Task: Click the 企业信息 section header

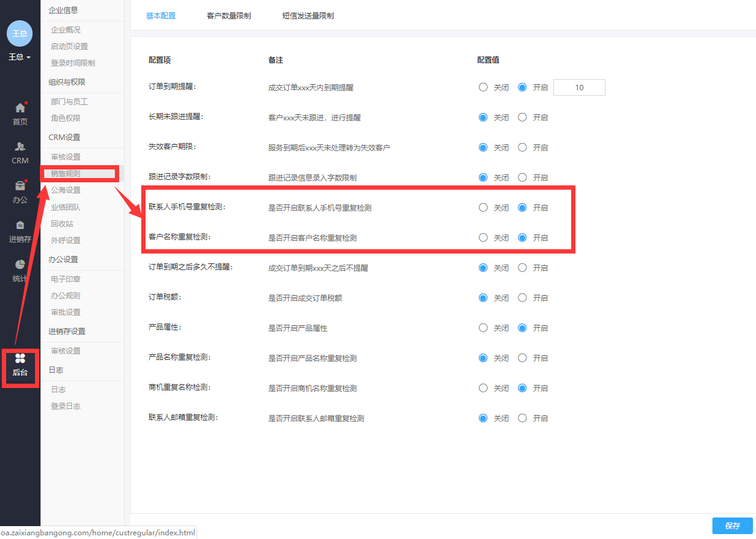Action: 63,10
